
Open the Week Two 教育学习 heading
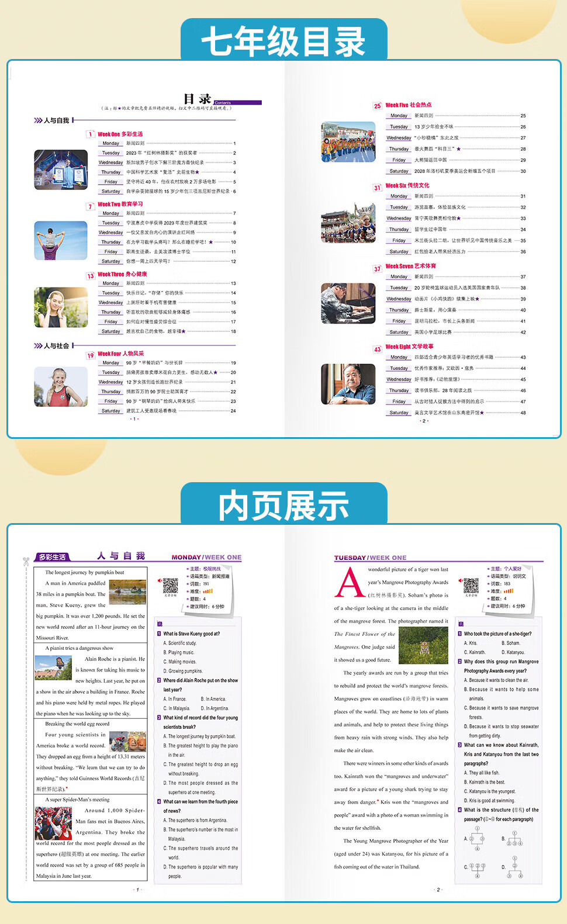click(120, 204)
